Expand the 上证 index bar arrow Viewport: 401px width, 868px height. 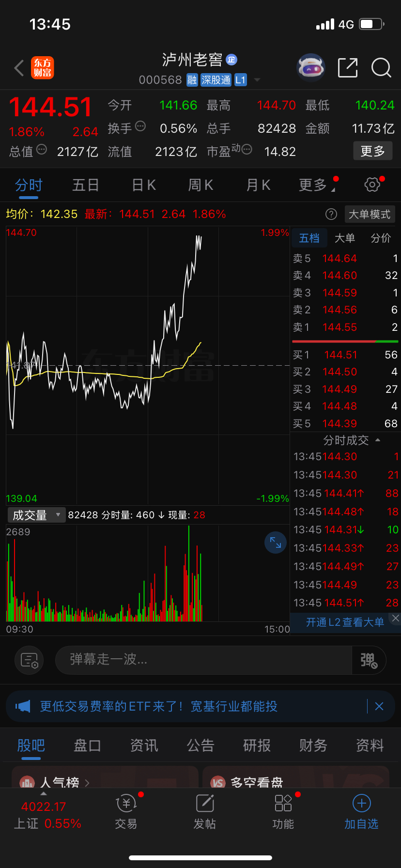pos(44,793)
